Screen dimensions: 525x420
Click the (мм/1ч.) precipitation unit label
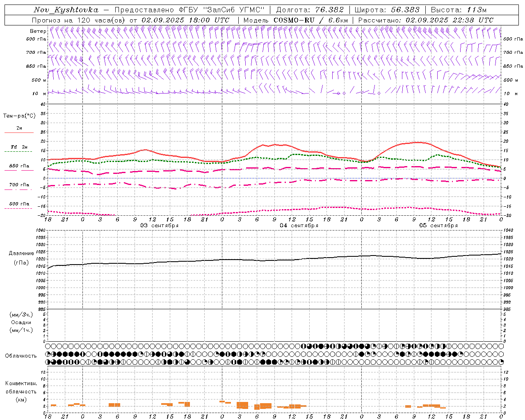click(x=21, y=330)
